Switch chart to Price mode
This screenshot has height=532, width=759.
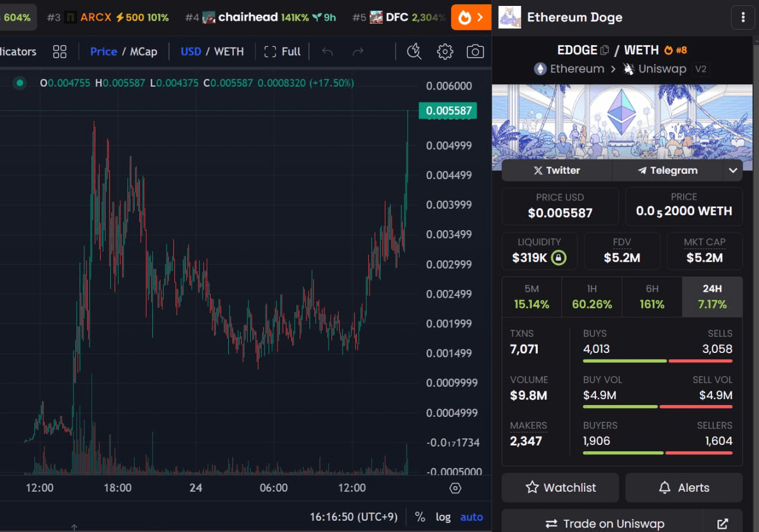click(x=103, y=52)
